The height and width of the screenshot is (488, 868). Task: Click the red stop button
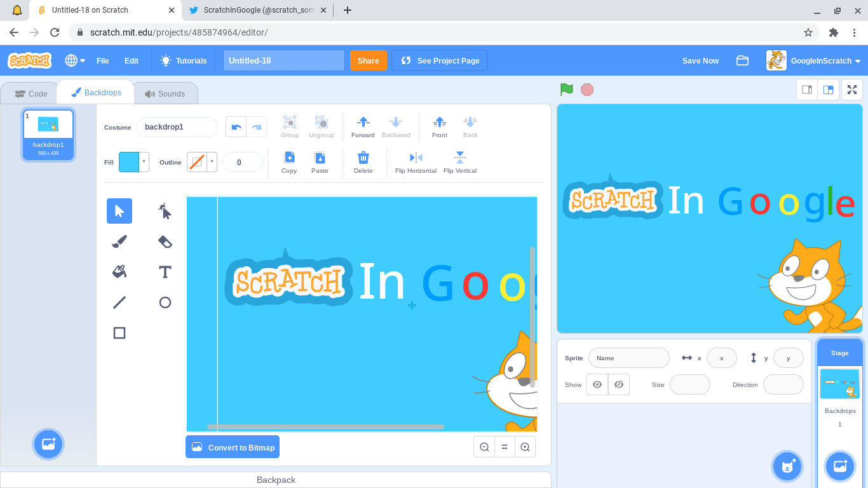coord(587,90)
